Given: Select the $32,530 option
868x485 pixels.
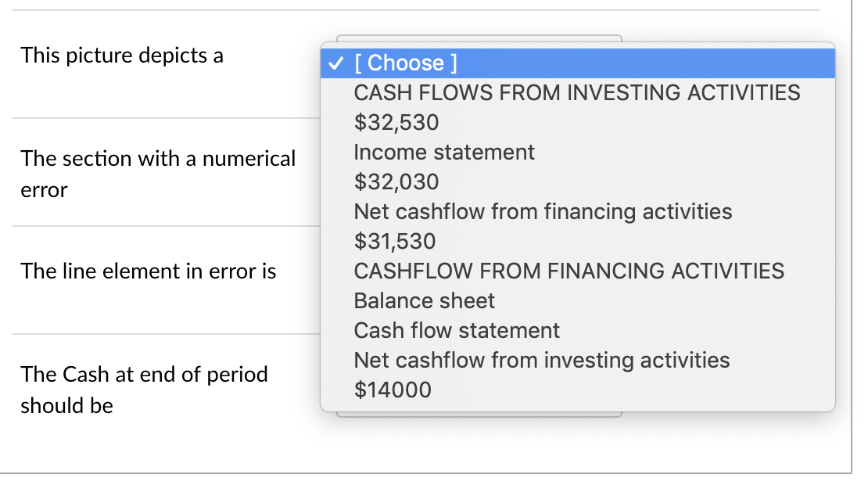Looking at the screenshot, I should (x=396, y=123).
